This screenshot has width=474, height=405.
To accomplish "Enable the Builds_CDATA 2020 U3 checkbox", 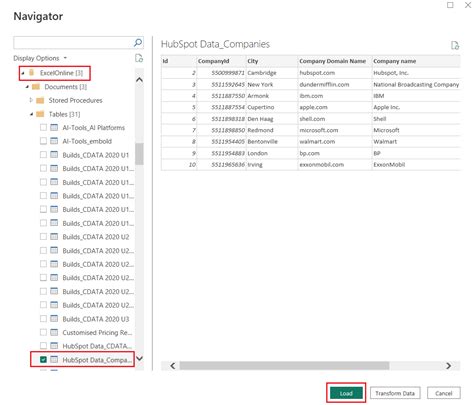I will 43,319.
